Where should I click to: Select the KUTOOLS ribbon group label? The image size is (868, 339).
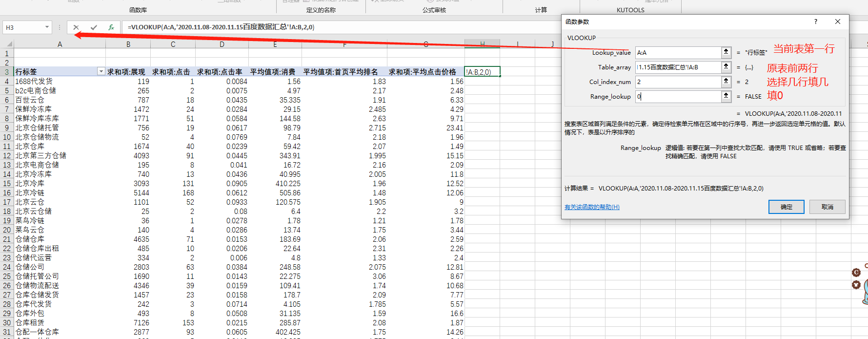click(x=630, y=10)
